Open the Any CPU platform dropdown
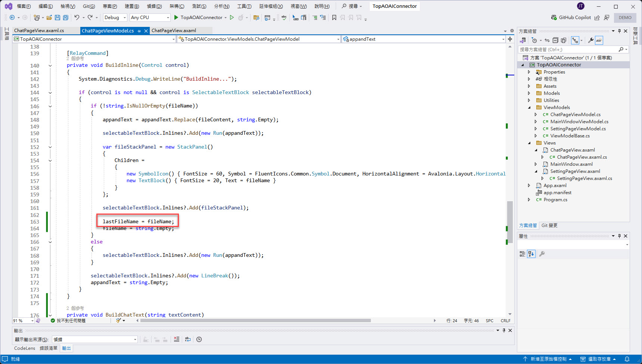This screenshot has width=642, height=364. (150, 18)
